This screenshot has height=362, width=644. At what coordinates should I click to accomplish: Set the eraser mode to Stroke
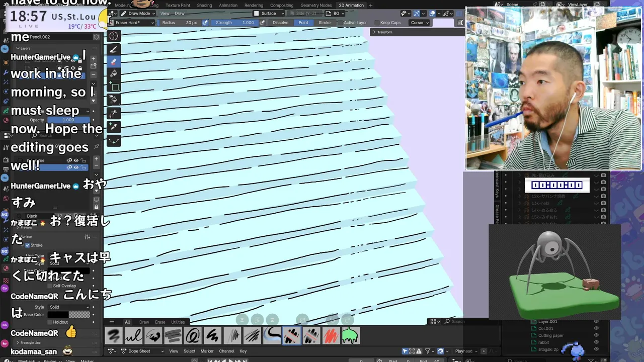[x=325, y=23]
